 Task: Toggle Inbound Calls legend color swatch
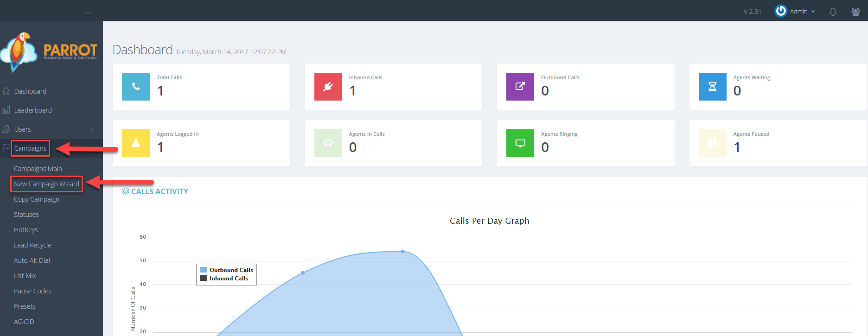point(204,278)
